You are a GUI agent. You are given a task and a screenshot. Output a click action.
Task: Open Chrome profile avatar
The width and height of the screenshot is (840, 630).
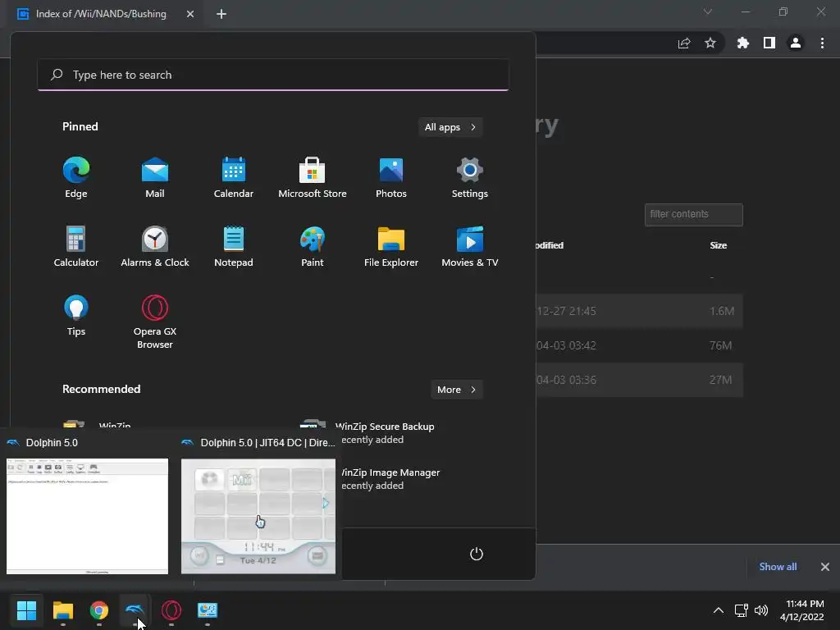click(796, 43)
